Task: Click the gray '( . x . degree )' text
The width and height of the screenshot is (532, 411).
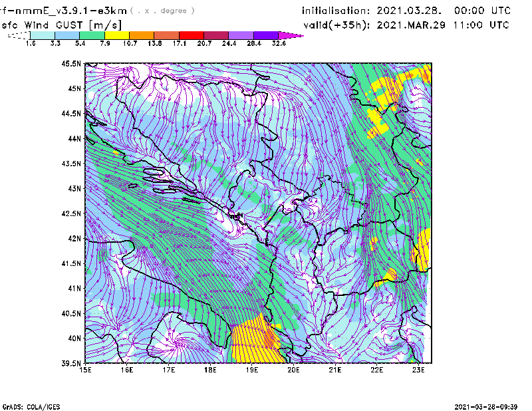Action: coord(162,11)
